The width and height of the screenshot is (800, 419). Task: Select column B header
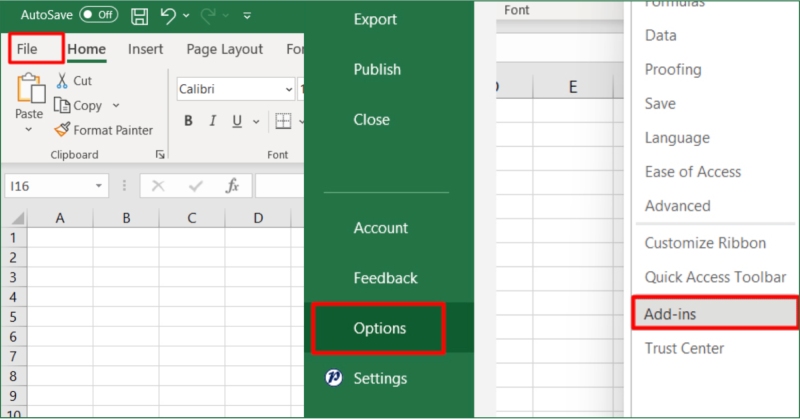(126, 218)
